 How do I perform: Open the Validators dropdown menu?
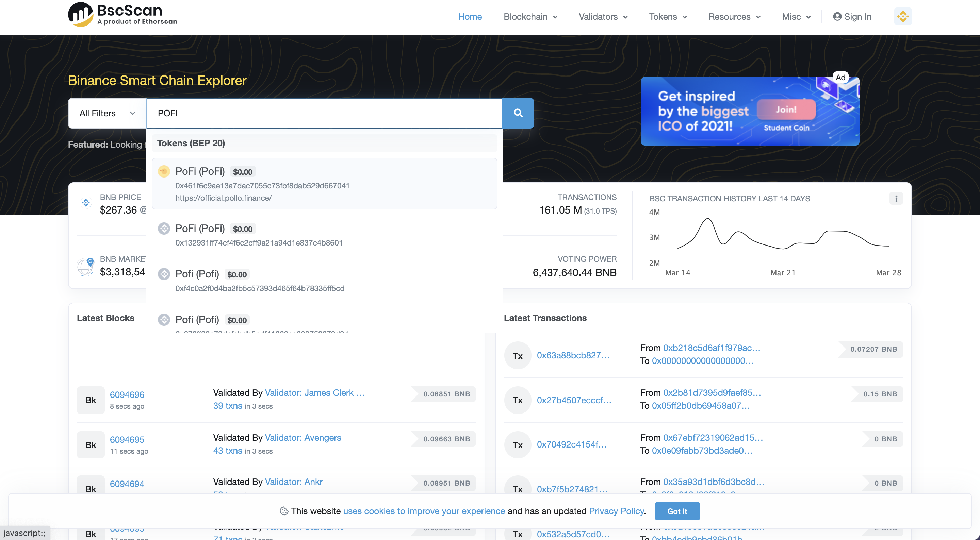pyautogui.click(x=603, y=17)
